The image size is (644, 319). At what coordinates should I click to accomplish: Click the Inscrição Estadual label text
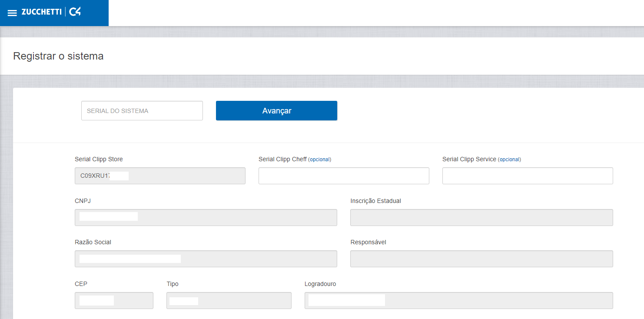click(375, 201)
